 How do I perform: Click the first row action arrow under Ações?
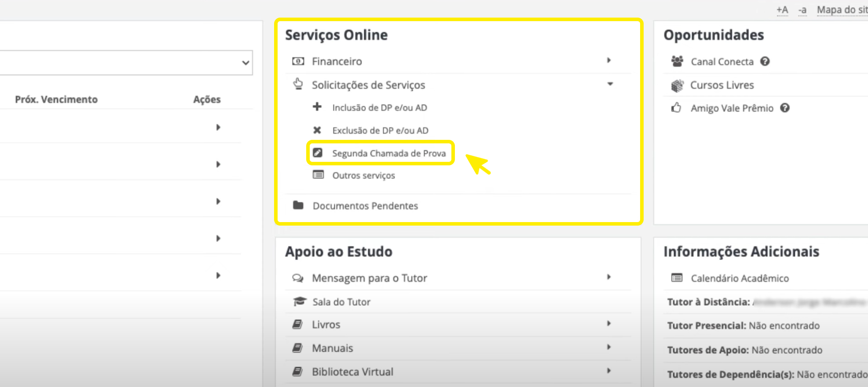point(218,128)
